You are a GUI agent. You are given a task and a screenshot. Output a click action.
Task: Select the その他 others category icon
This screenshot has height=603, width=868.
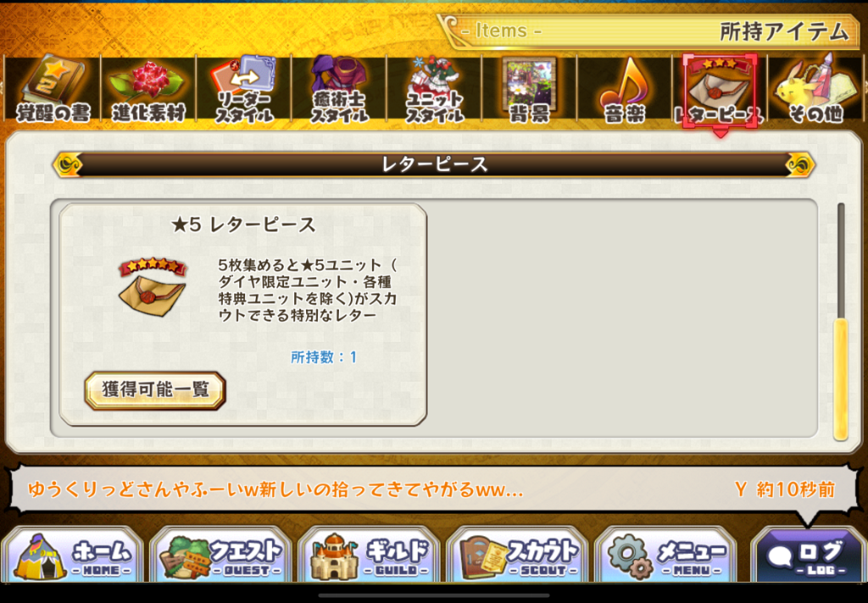(815, 88)
